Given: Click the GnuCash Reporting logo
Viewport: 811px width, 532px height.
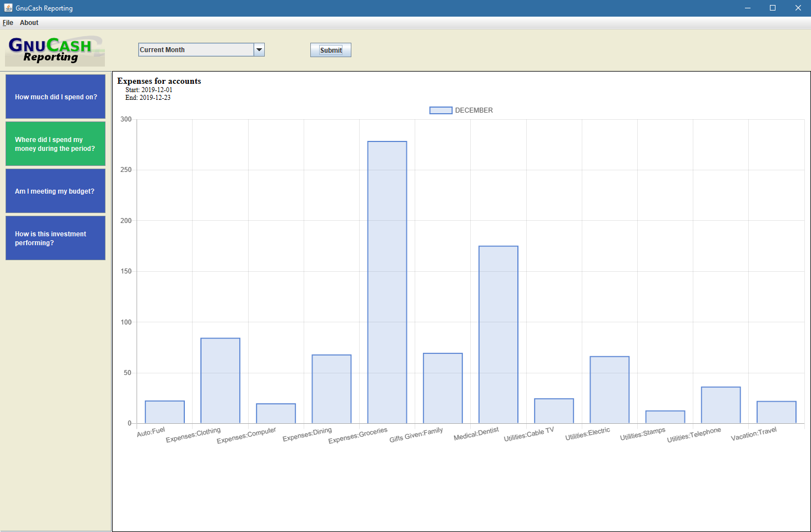Looking at the screenshot, I should [x=54, y=50].
